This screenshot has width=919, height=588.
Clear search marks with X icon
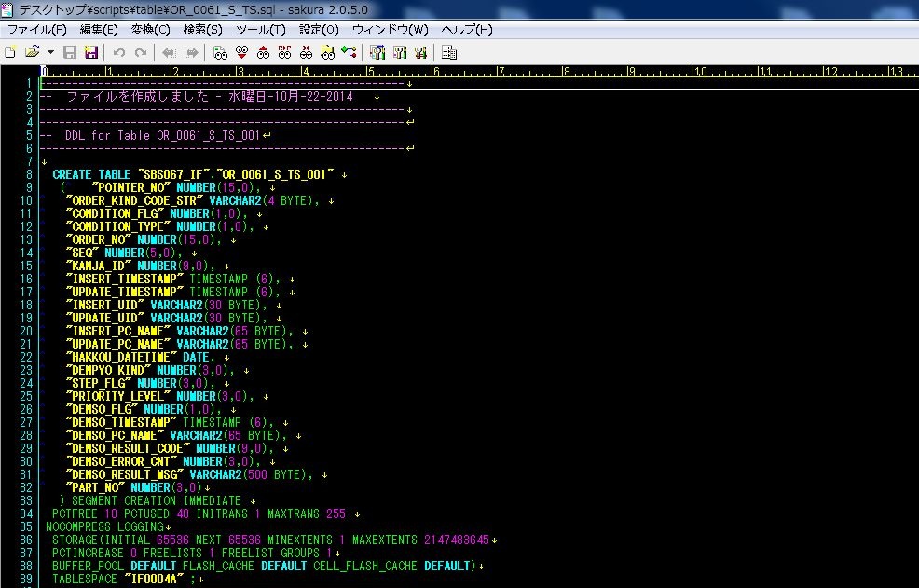click(307, 52)
